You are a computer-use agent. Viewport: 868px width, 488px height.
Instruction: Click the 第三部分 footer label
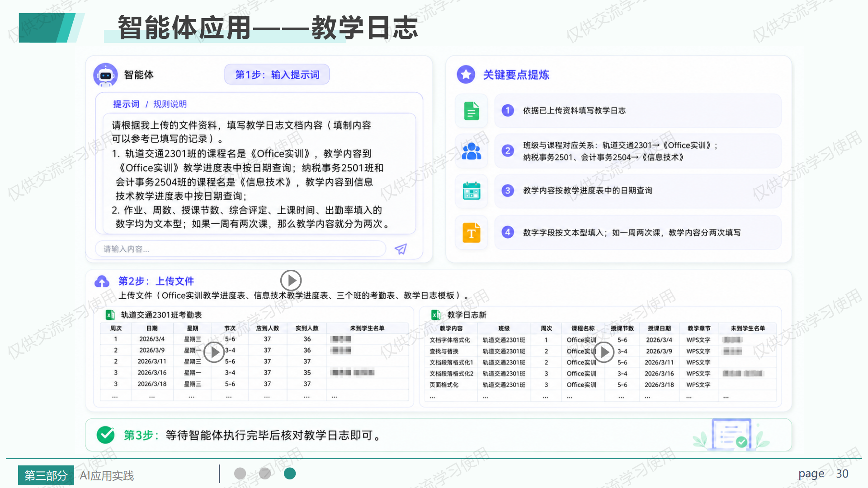pyautogui.click(x=46, y=475)
